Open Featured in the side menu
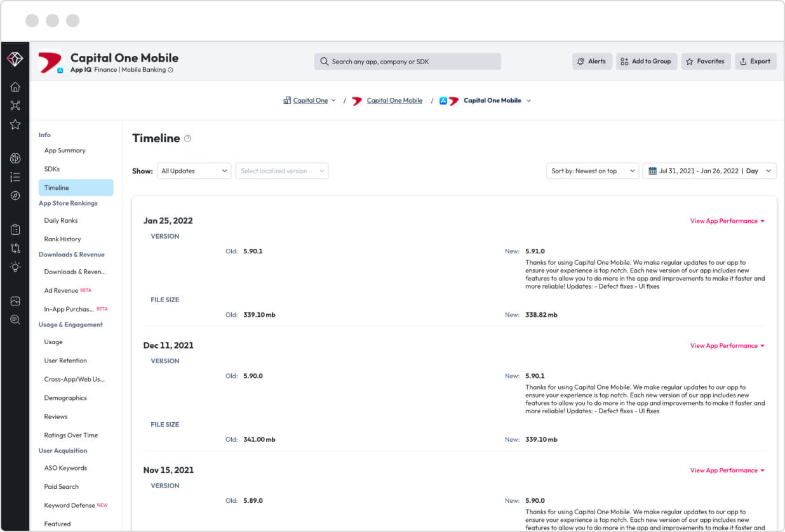Viewport: 785px width, 532px height. tap(57, 524)
